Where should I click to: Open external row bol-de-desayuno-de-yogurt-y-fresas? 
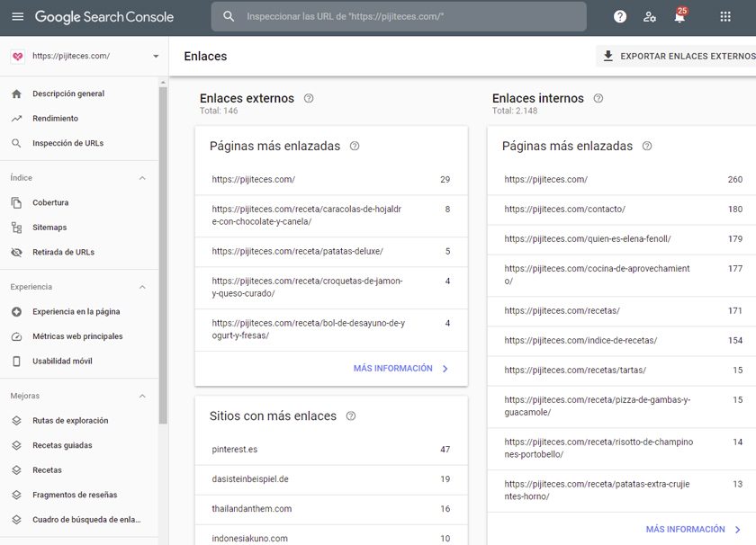tap(331, 329)
